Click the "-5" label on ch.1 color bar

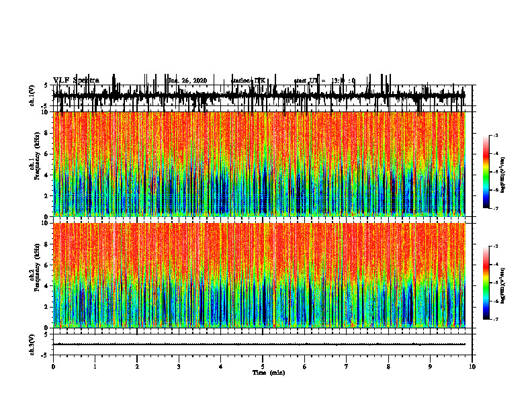point(496,172)
